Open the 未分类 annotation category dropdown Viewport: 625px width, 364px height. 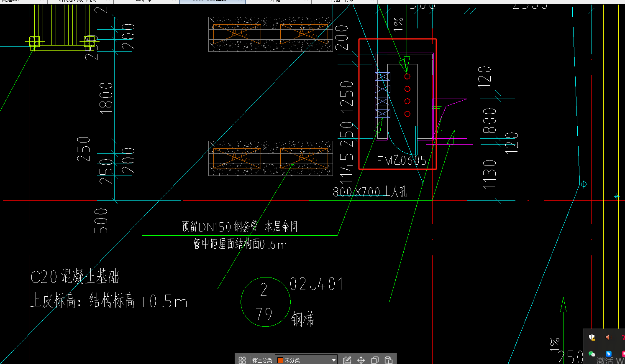coord(307,360)
